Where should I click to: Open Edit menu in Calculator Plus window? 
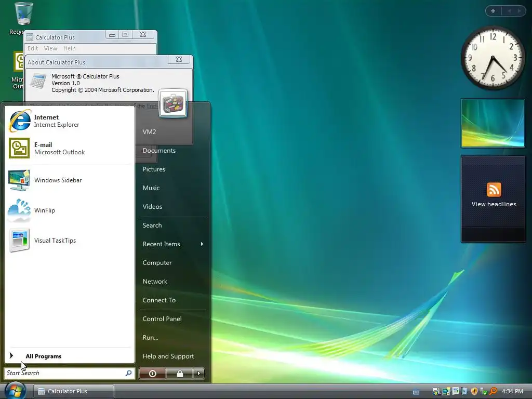pyautogui.click(x=33, y=48)
